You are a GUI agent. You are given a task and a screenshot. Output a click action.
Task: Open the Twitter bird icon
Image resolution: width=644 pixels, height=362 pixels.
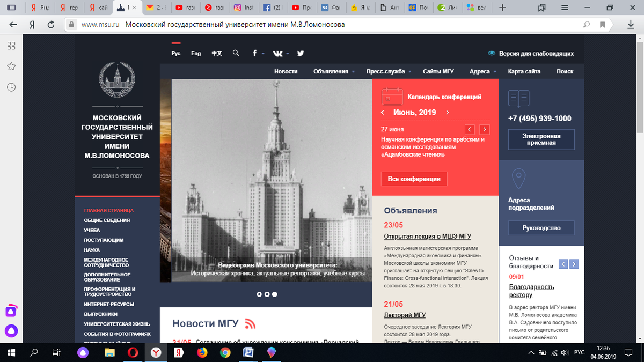pyautogui.click(x=301, y=53)
